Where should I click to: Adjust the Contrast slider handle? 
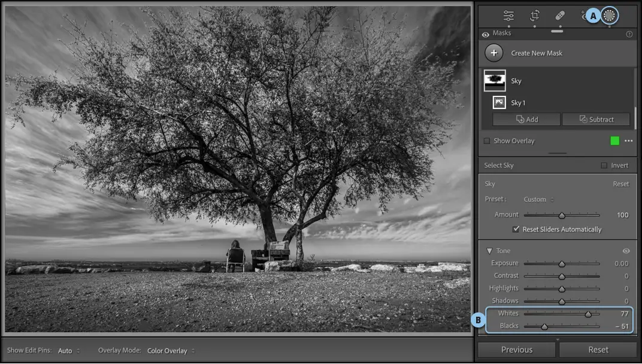pos(562,277)
